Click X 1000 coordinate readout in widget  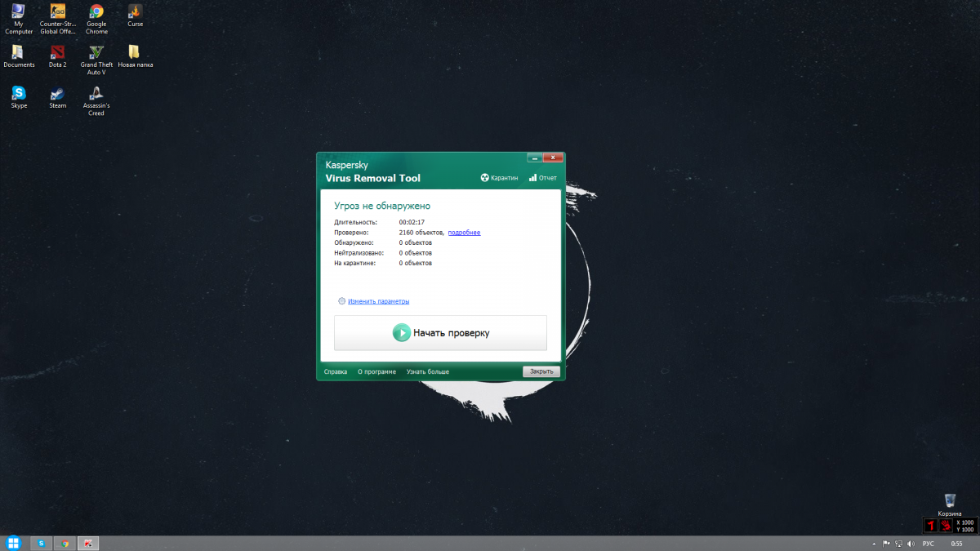point(964,522)
